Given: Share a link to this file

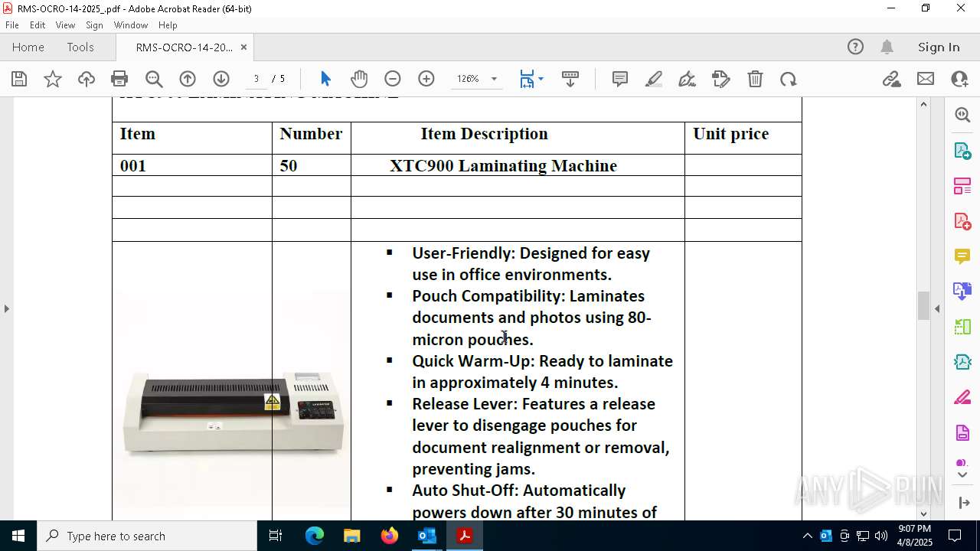Looking at the screenshot, I should coord(891,79).
